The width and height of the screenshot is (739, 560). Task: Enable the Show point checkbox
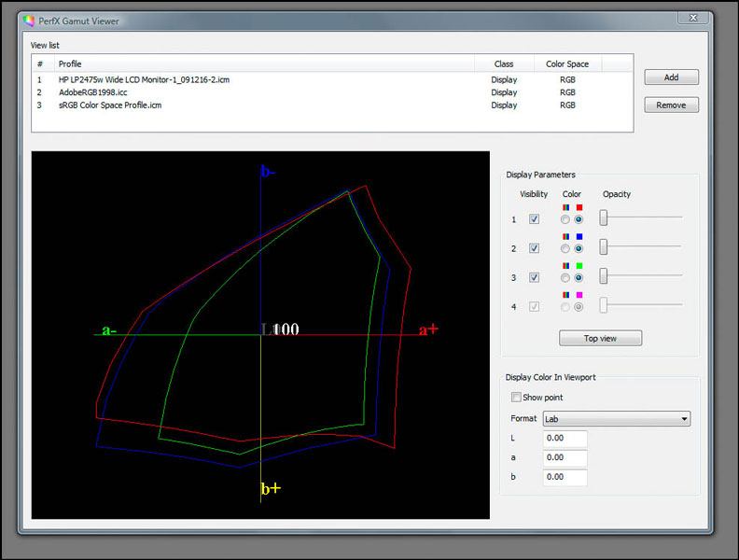[516, 398]
